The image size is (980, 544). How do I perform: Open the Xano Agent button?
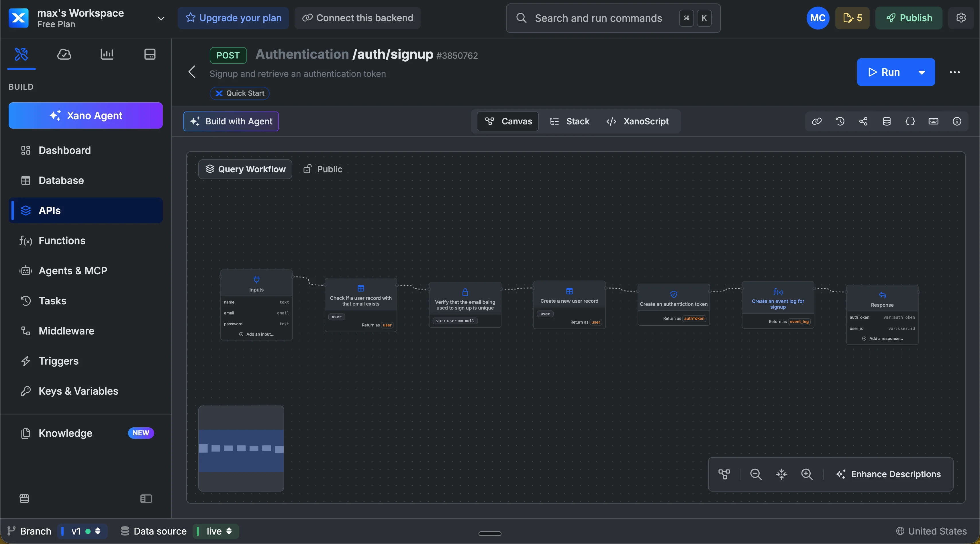point(86,116)
